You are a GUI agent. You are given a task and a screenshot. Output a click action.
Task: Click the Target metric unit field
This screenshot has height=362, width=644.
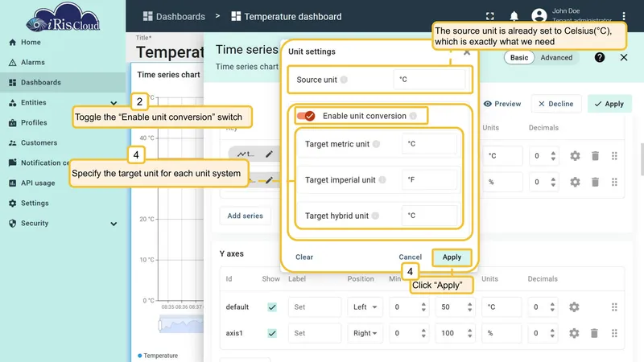[x=430, y=144]
